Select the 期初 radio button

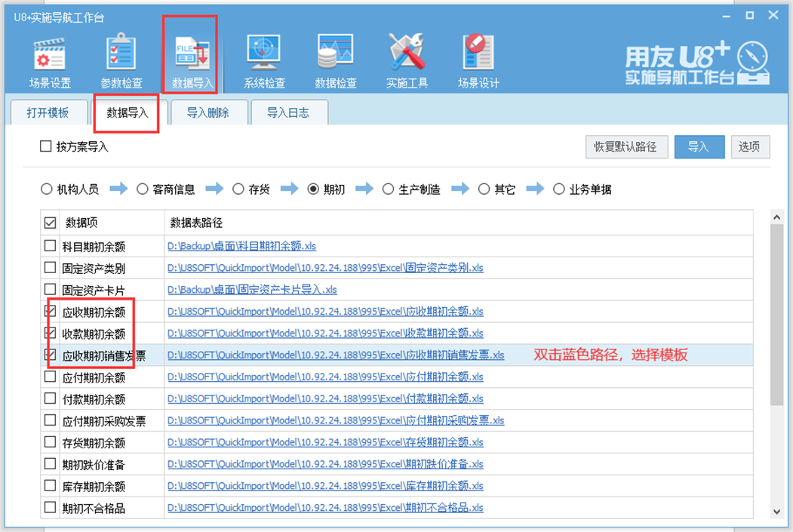tap(313, 189)
